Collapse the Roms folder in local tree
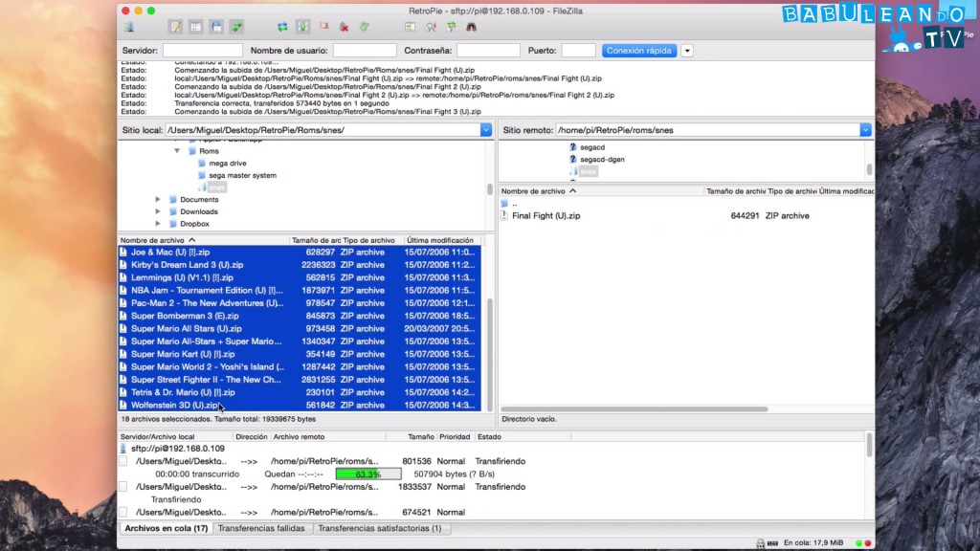 point(177,151)
